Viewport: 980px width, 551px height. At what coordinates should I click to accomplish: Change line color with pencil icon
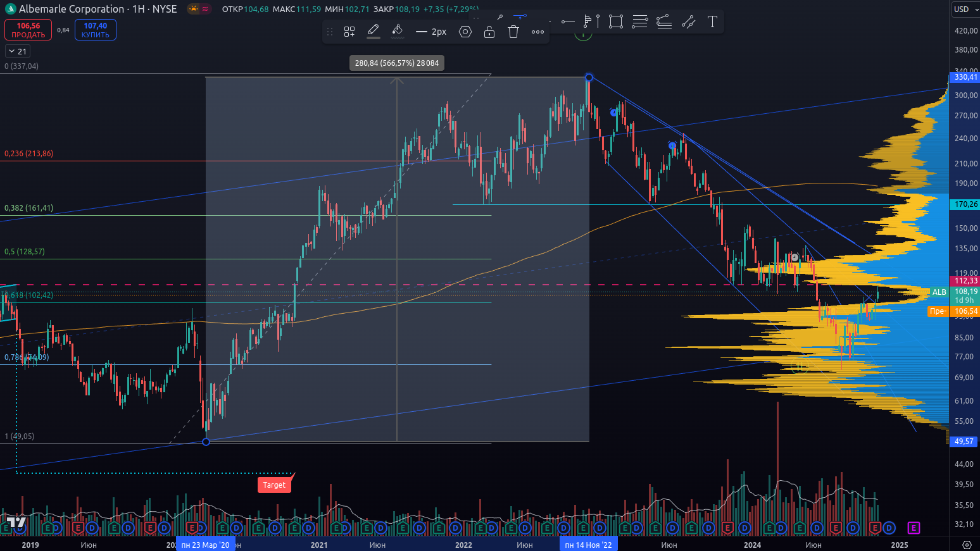374,30
